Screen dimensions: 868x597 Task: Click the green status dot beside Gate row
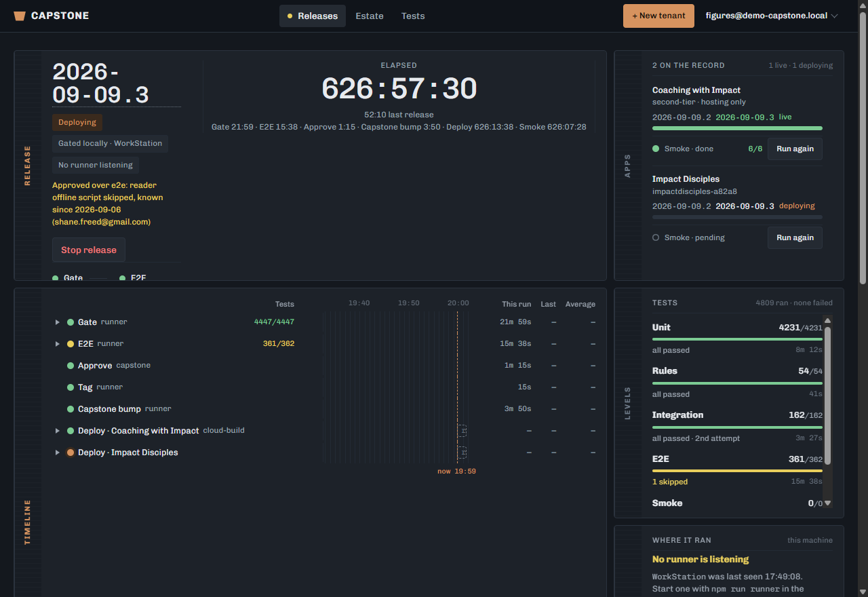[71, 322]
